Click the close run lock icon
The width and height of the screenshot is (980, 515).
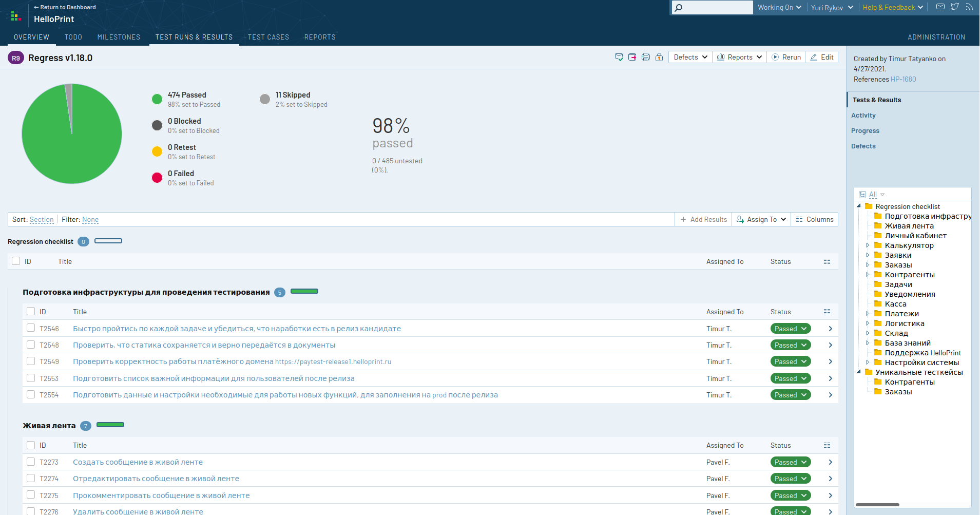(659, 57)
